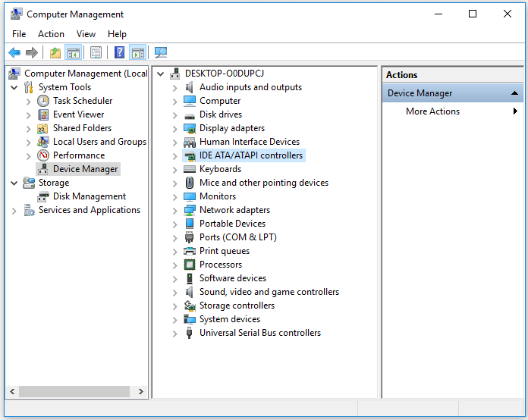Select Disk Management in the left tree

click(89, 196)
